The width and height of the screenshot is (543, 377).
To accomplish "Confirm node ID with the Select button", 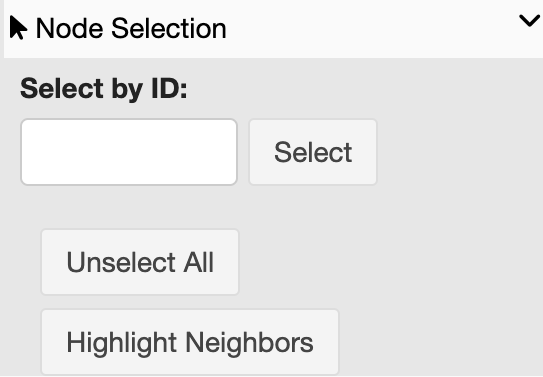I will [313, 152].
